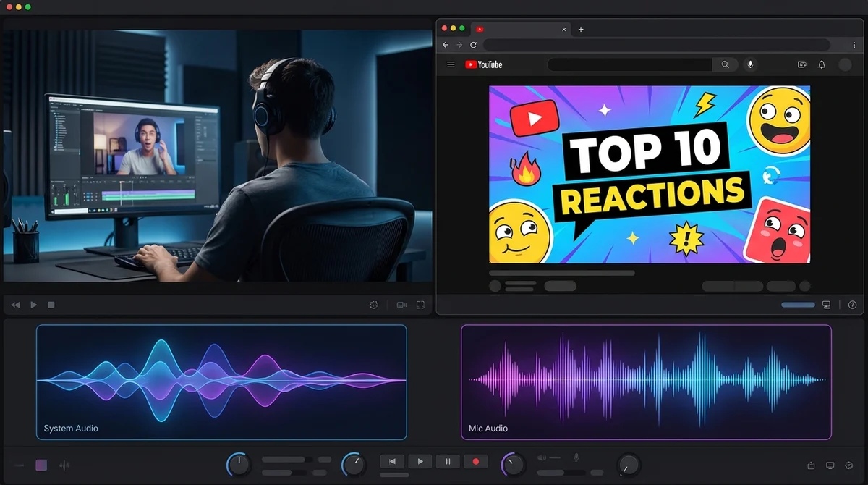
Task: Go back in the browser window
Action: coord(446,45)
